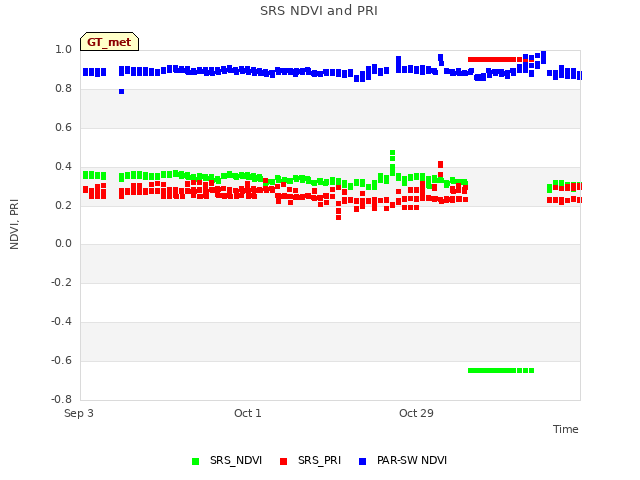
Task: Click the Oct 29 x-axis label
Action: 416,413
